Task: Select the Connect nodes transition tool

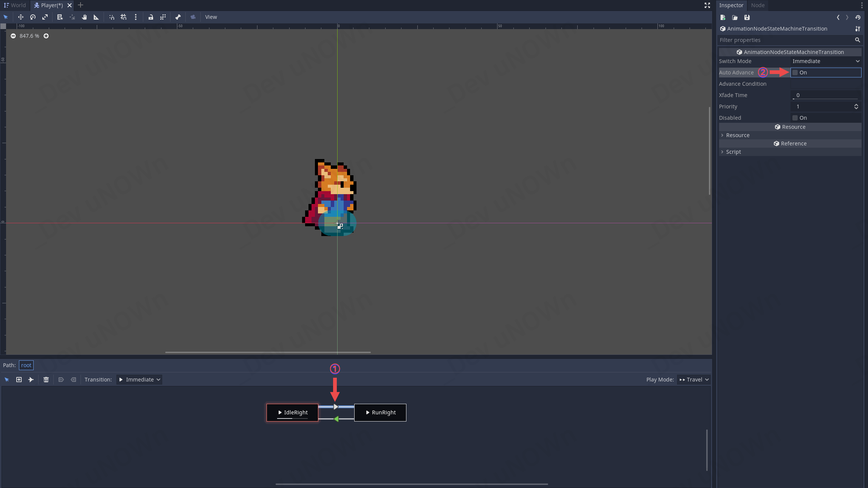Action: pos(31,380)
